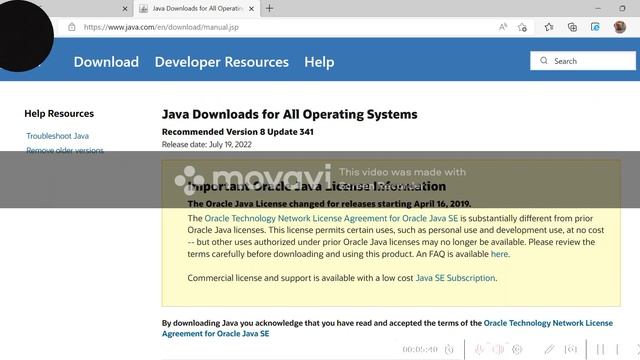Viewport: 640px width, 360px height.
Task: Open the Remove older versions link
Action: pos(65,150)
